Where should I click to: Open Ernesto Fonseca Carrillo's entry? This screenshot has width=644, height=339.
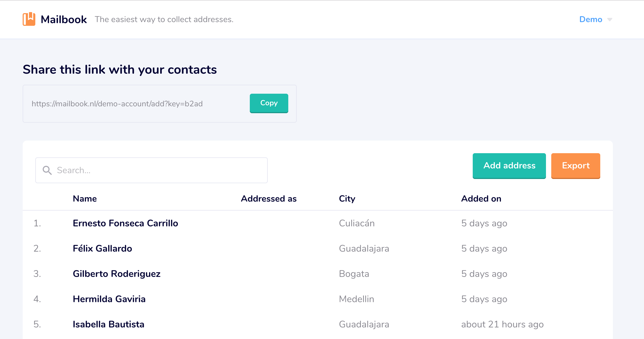(125, 223)
